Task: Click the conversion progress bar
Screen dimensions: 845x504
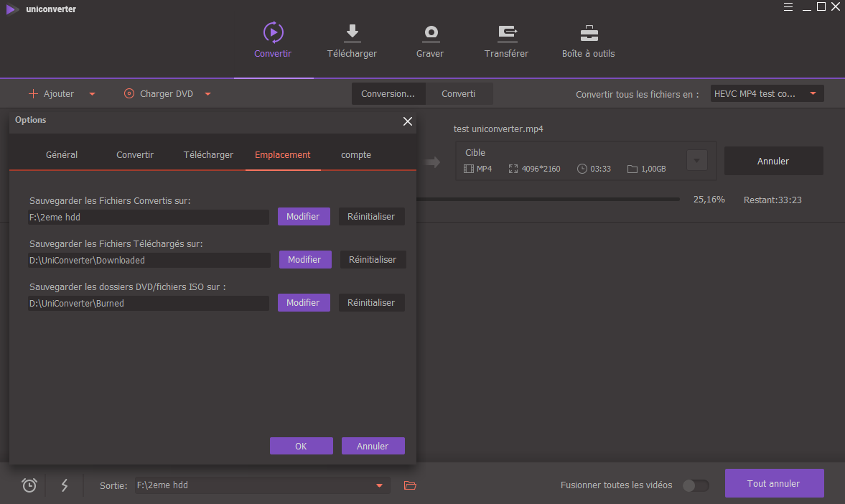Action: tap(548, 200)
